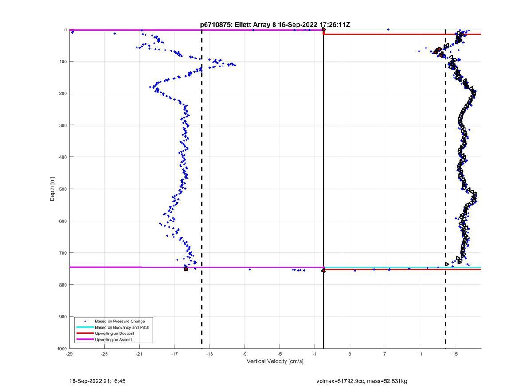Viewport: 532px width, 392px height.
Task: Select legend entry 'Based on Pressure Change'
Action: click(x=120, y=321)
